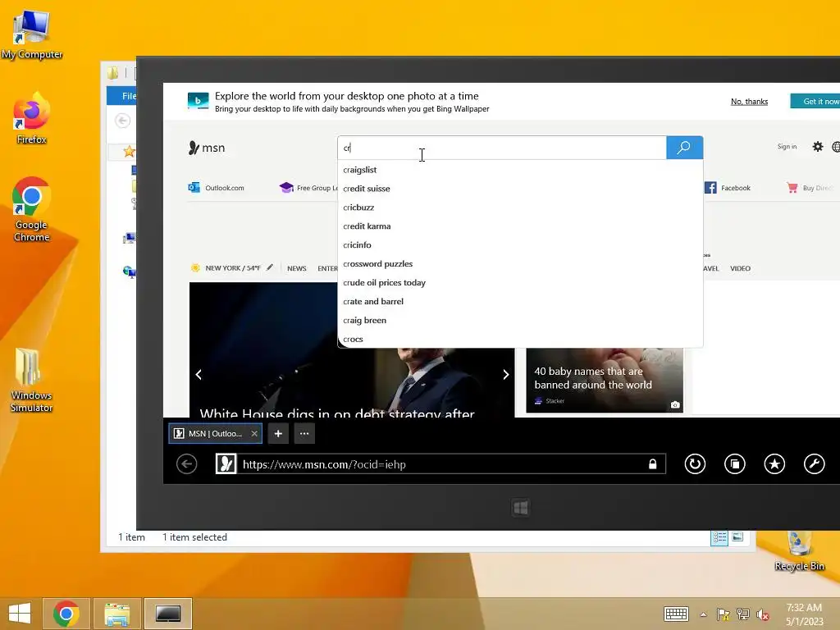Launch Firefox from desktop icon
840x630 pixels.
32,119
